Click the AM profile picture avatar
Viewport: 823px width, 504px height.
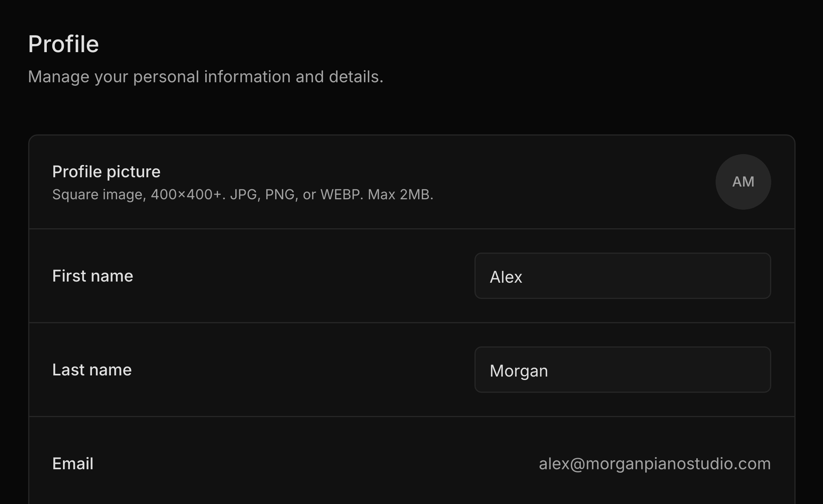point(743,182)
